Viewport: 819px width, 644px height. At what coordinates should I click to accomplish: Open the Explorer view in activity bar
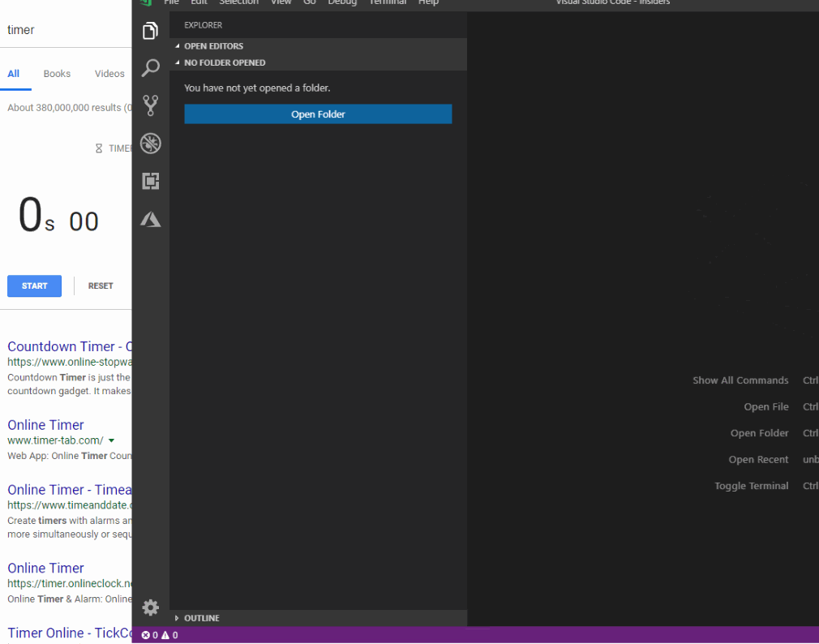pyautogui.click(x=151, y=31)
